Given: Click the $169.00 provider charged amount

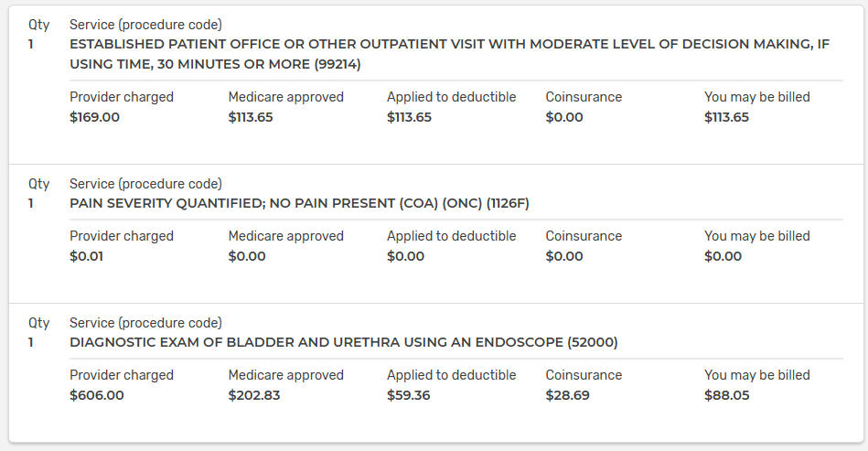Looking at the screenshot, I should coord(94,117).
